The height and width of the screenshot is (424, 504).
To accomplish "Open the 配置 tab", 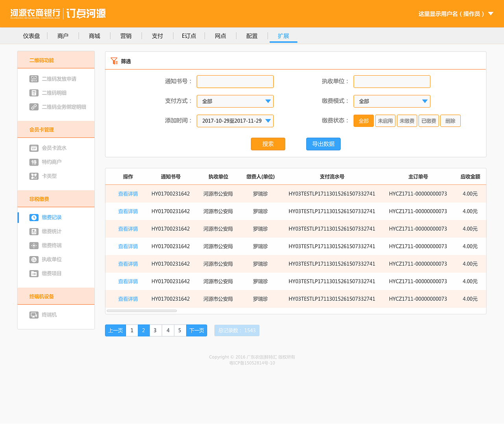I will 252,36.
